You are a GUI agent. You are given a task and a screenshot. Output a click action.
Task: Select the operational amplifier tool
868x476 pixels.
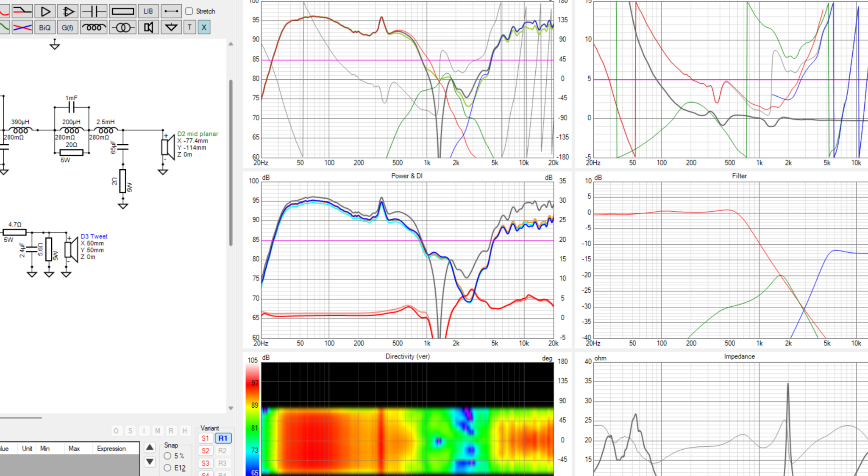point(67,11)
